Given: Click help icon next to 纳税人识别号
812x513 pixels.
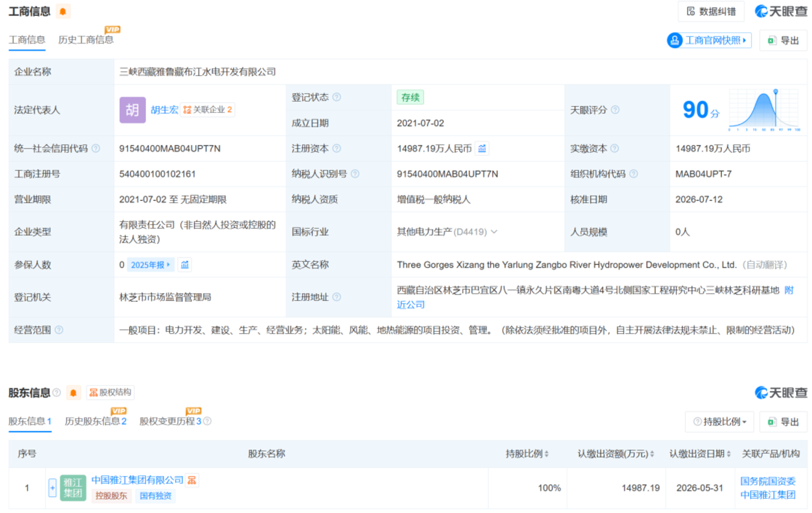Looking at the screenshot, I should pyautogui.click(x=355, y=174).
